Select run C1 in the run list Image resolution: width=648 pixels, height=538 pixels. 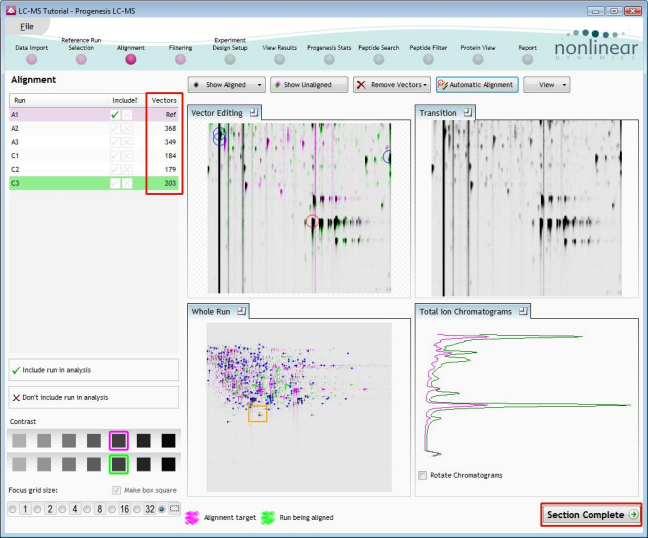tap(94, 156)
